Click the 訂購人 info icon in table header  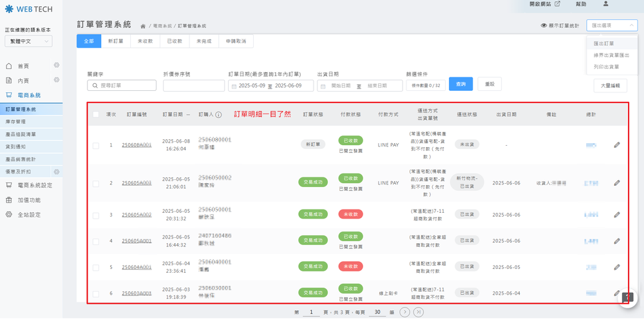(x=218, y=115)
